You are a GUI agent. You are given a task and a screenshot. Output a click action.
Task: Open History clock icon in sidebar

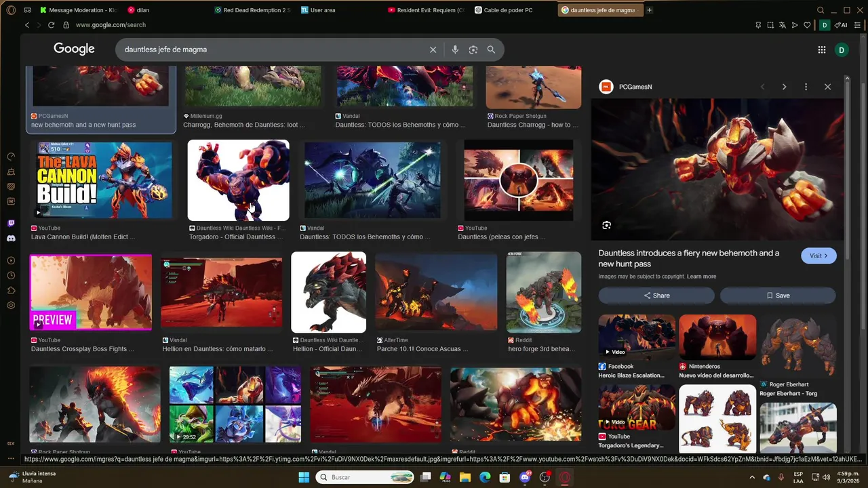pos(11,275)
